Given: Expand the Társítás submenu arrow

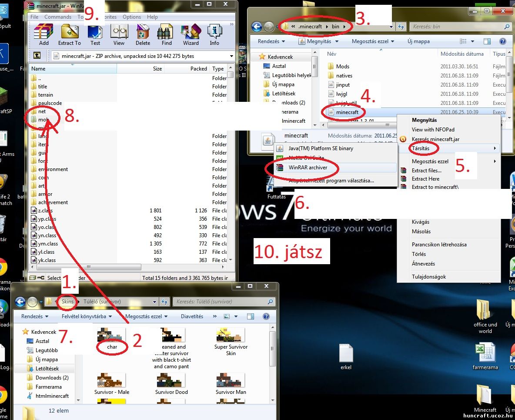Looking at the screenshot, I should (495, 148).
